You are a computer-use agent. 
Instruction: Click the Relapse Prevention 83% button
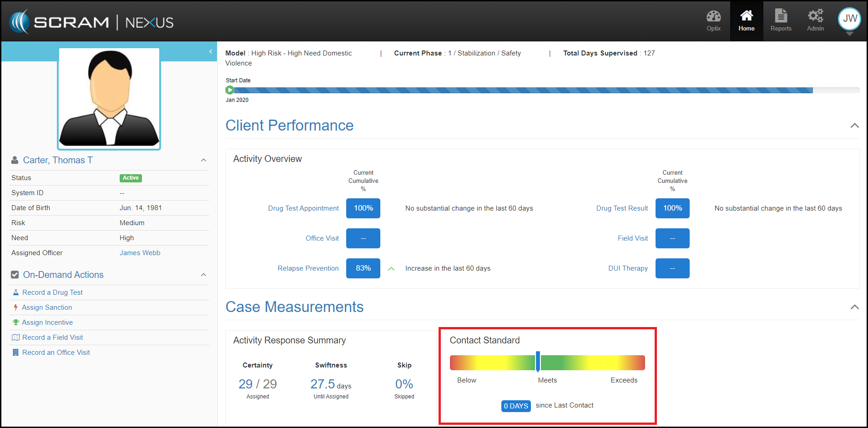click(x=363, y=268)
